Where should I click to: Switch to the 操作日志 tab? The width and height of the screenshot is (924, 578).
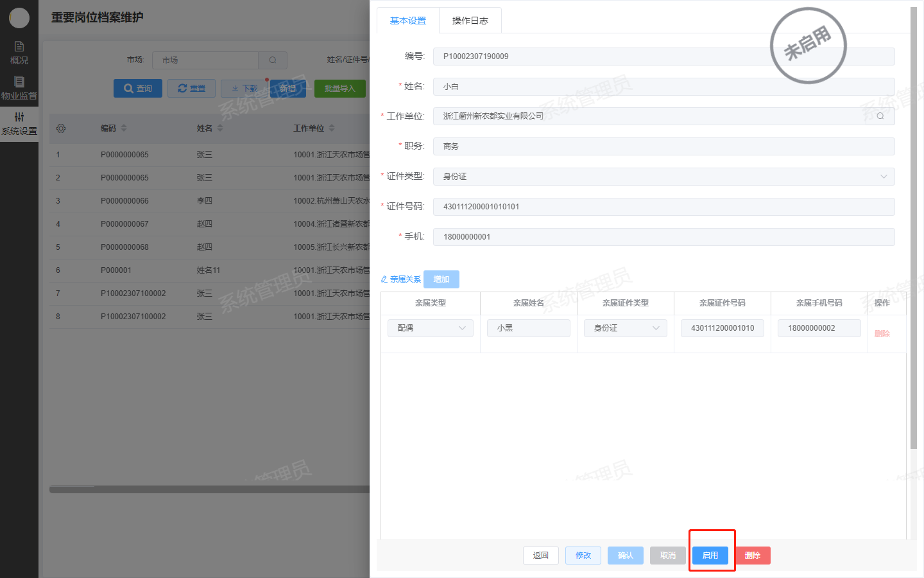tap(470, 21)
